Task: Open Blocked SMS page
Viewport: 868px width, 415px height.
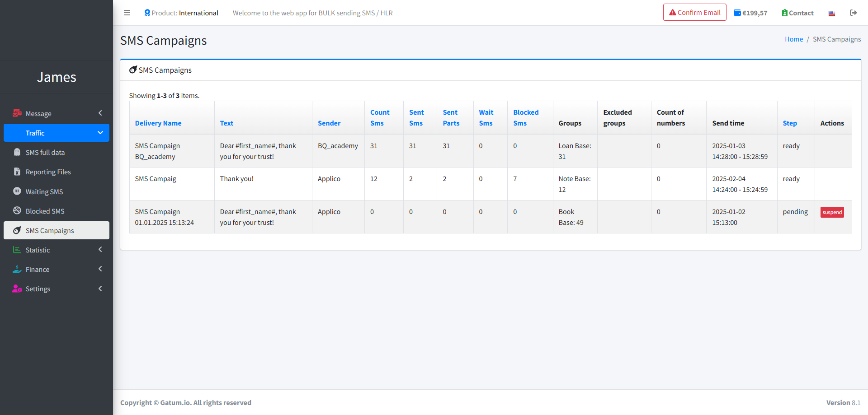Action: [45, 211]
